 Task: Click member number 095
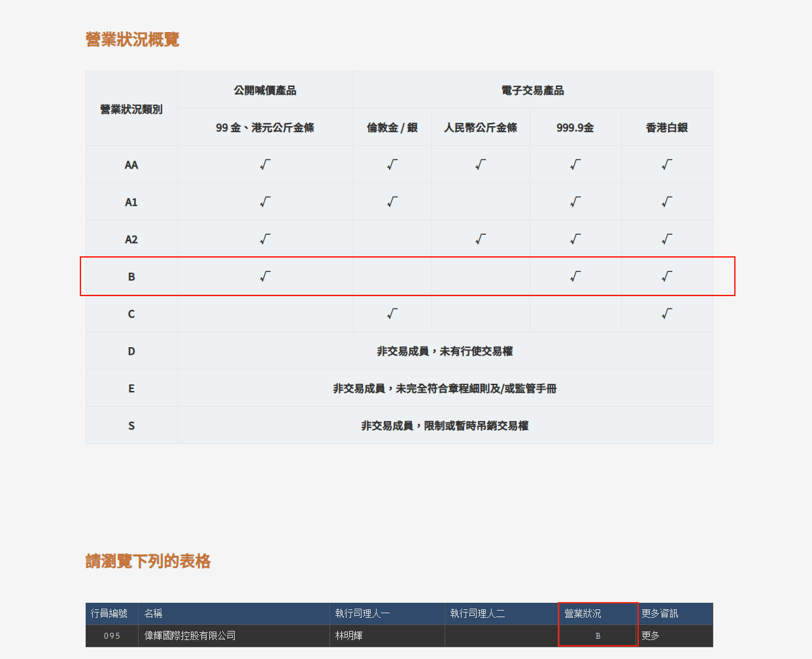[x=112, y=635]
